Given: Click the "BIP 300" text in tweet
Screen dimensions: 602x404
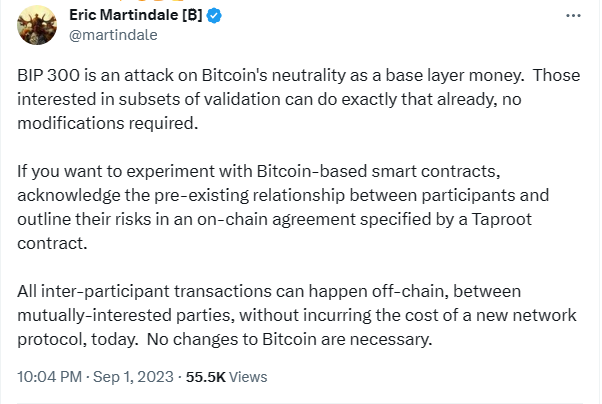Looking at the screenshot, I should click(x=48, y=75).
